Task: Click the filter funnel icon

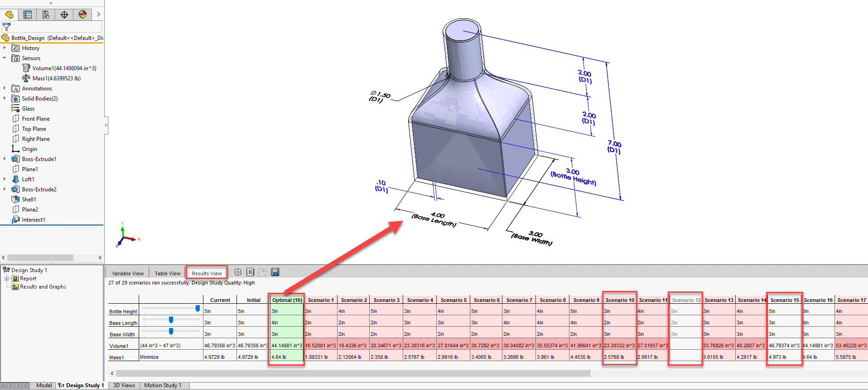Action: click(x=6, y=27)
